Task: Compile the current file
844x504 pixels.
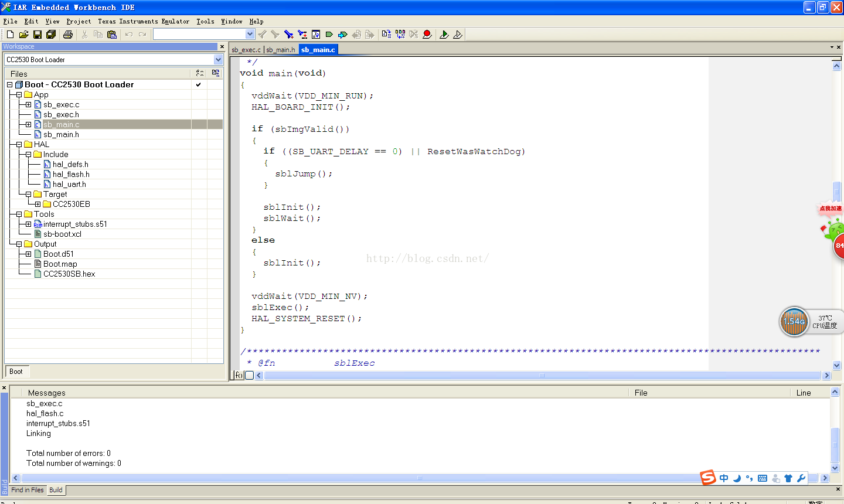Action: 386,35
